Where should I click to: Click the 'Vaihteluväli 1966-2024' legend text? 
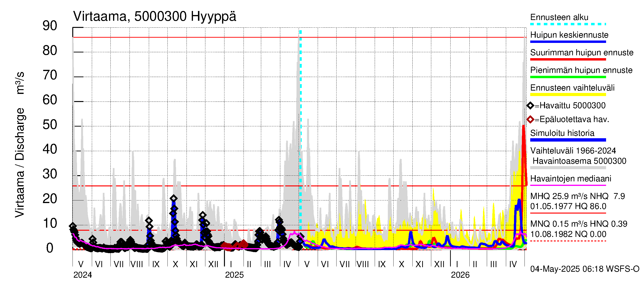point(573,151)
